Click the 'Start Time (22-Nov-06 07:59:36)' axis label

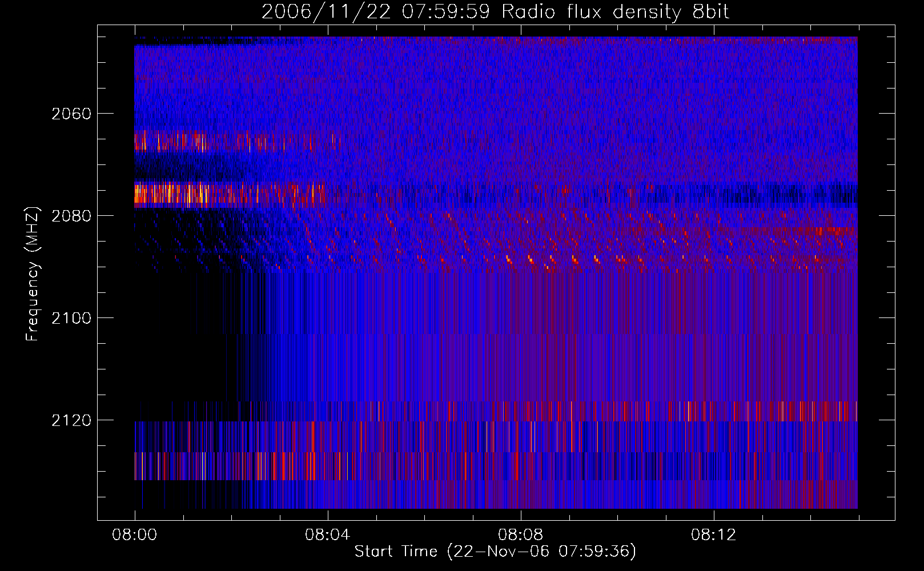click(495, 552)
